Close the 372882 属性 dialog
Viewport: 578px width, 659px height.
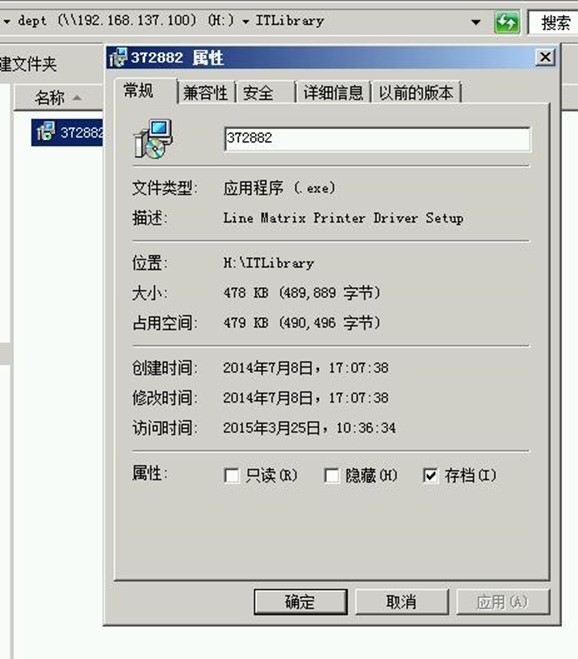[545, 57]
